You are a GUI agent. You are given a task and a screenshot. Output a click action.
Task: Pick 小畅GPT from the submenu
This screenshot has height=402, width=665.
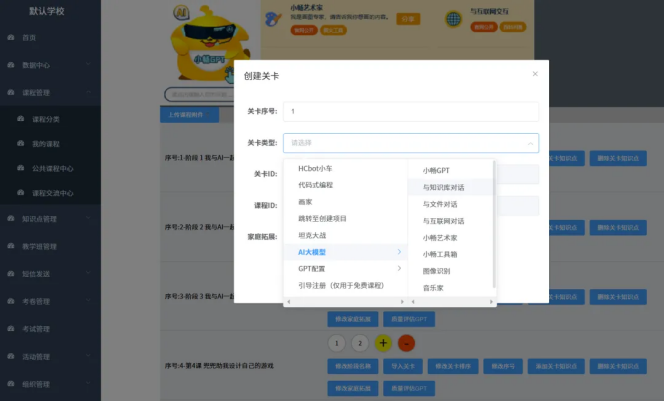click(x=450, y=170)
